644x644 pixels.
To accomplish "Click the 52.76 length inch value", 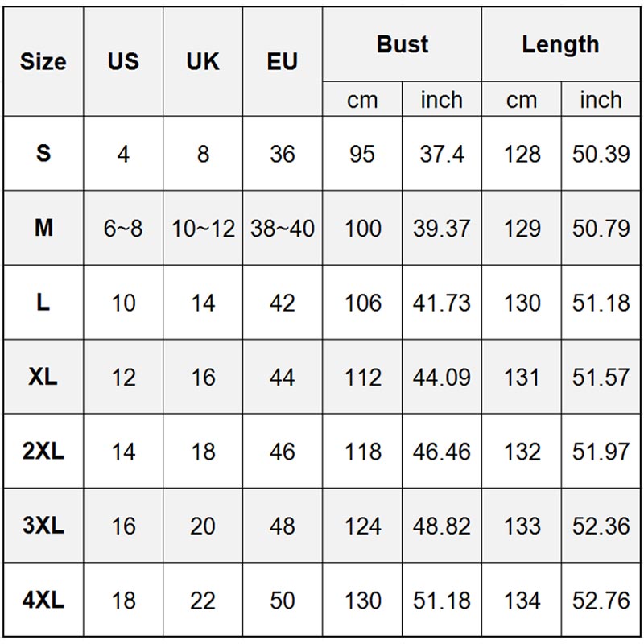I will 601,601.
